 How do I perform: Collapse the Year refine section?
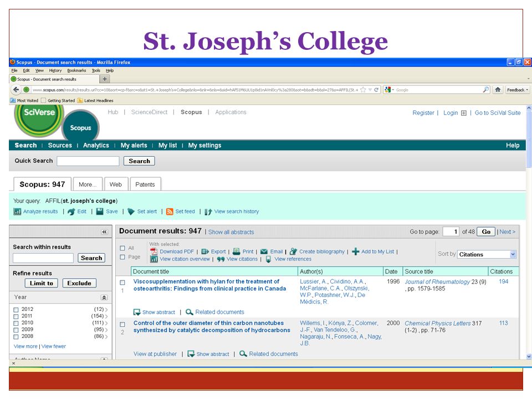point(104,298)
